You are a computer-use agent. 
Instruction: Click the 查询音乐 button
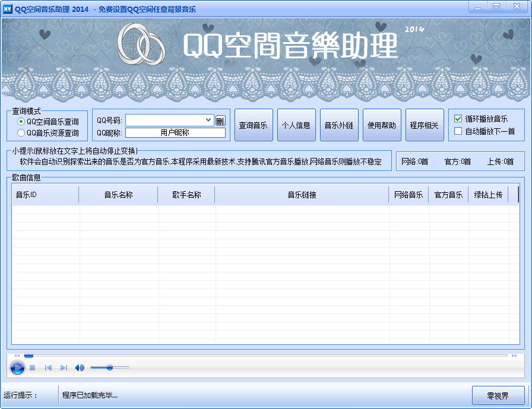click(x=254, y=125)
